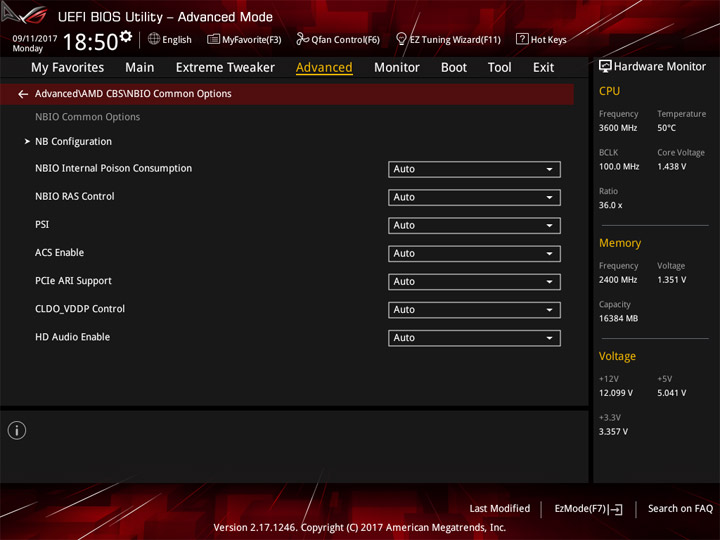Click the EzMode exit arrow icon
The height and width of the screenshot is (540, 720).
(616, 509)
